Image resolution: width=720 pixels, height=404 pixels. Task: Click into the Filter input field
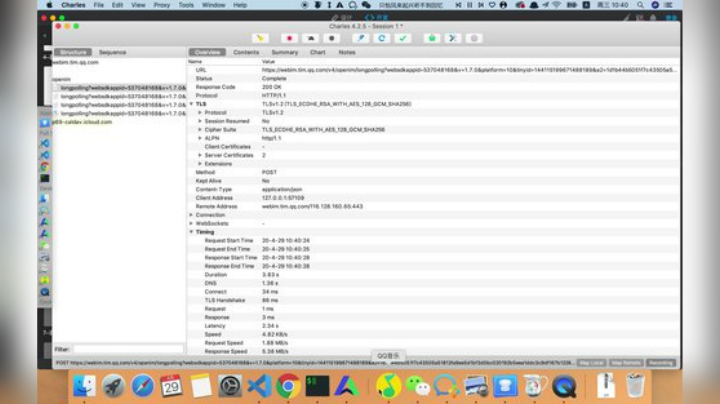click(129, 349)
